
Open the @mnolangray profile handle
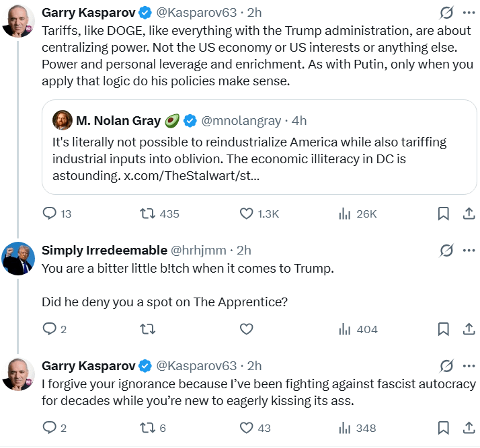tap(241, 121)
